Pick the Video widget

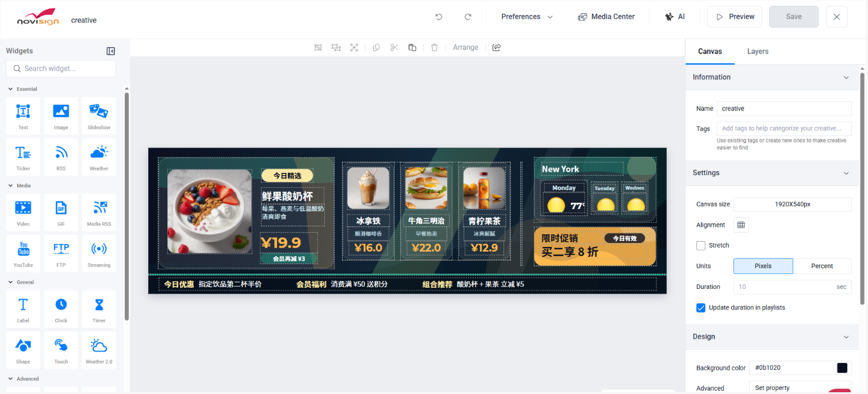click(23, 212)
